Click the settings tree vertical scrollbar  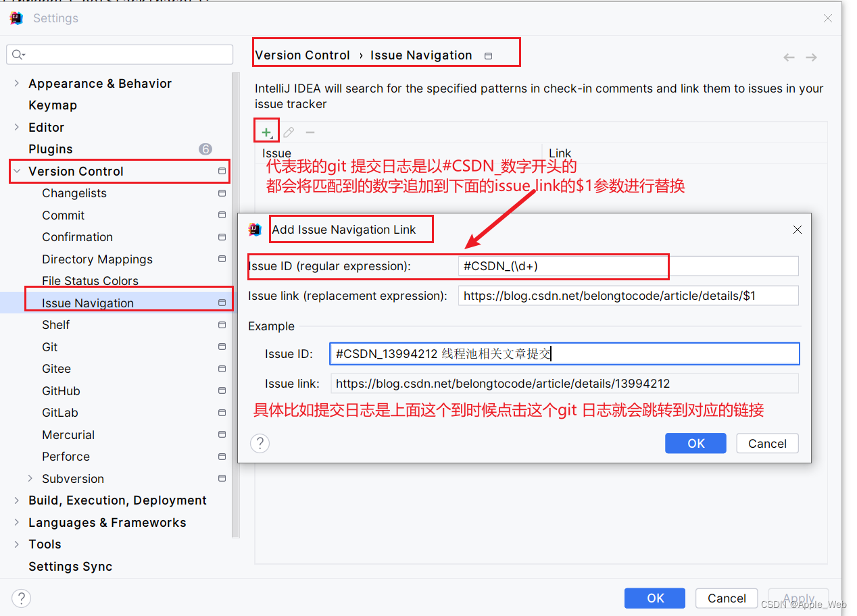coord(235,304)
